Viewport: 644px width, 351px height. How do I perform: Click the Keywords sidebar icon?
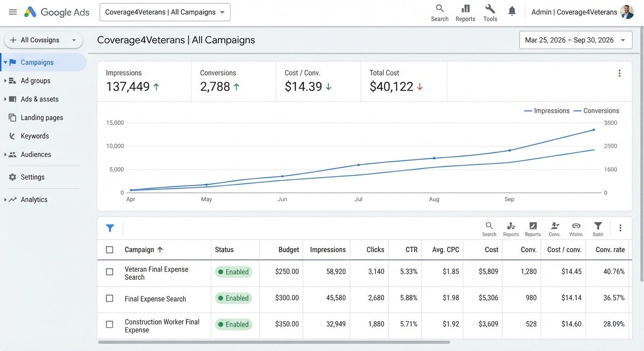(x=12, y=136)
